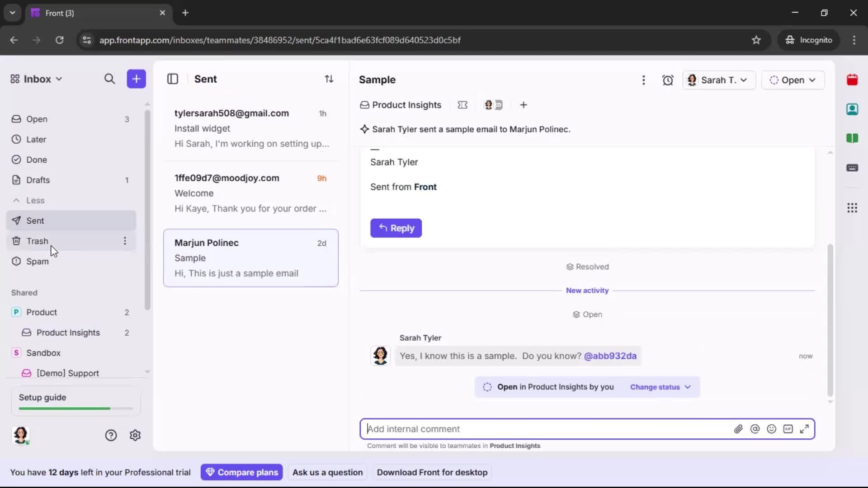The image size is (868, 488).
Task: Mention a teammate using the @ icon
Action: pyautogui.click(x=755, y=429)
